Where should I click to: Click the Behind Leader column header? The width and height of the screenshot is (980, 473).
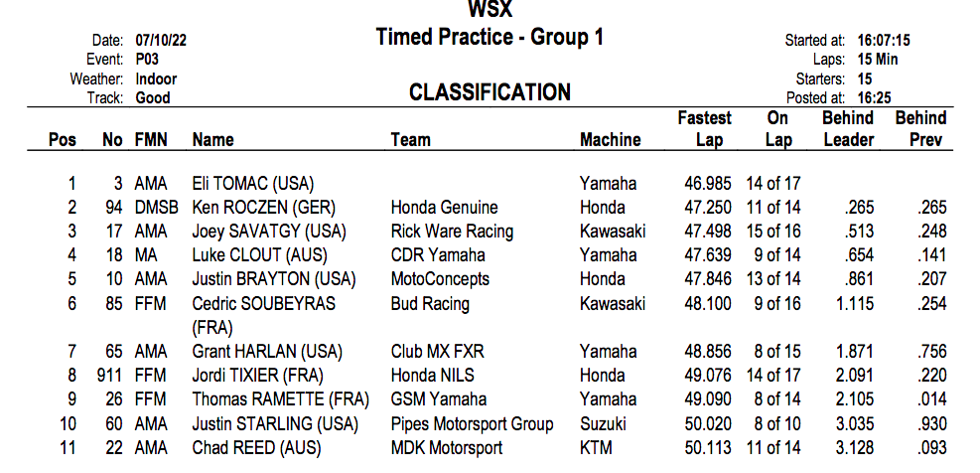(x=848, y=129)
